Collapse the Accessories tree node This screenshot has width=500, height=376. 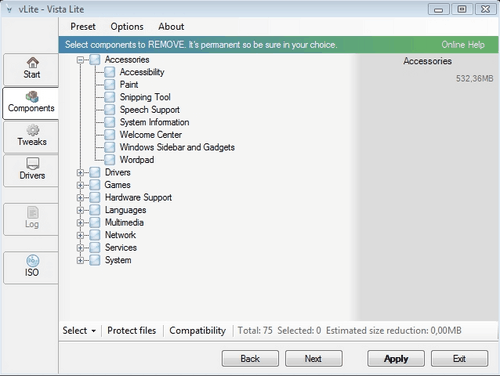pyautogui.click(x=80, y=60)
